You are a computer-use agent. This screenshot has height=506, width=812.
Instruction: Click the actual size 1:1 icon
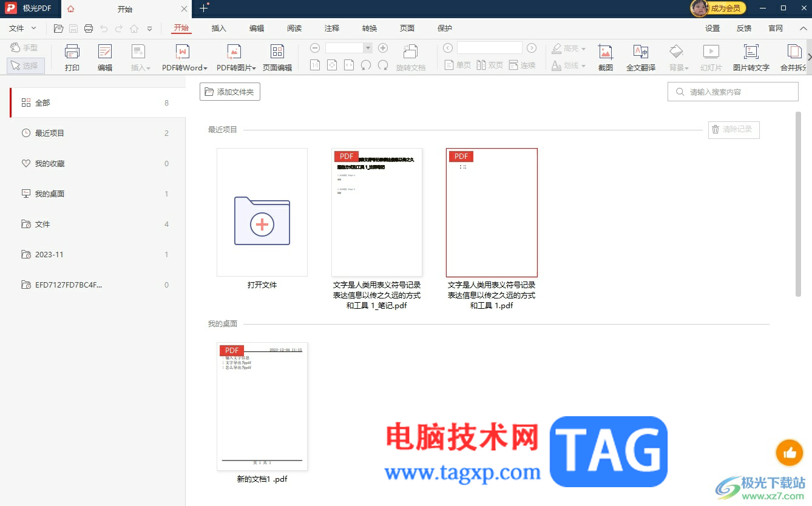click(x=315, y=65)
